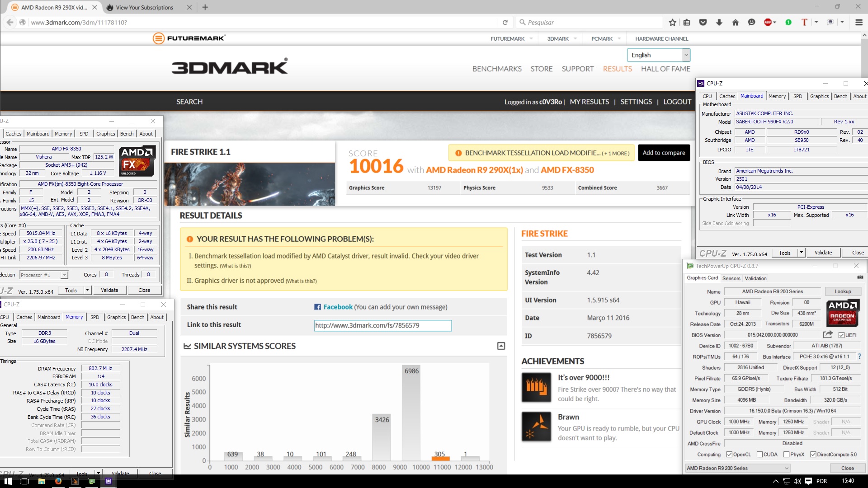
Task: Click the purple CPU-Z taskbar icon
Action: (108, 481)
